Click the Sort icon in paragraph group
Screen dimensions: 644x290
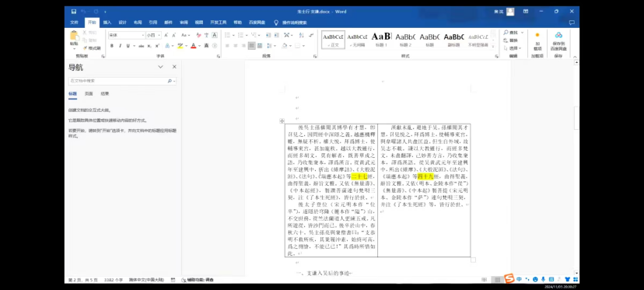(302, 35)
